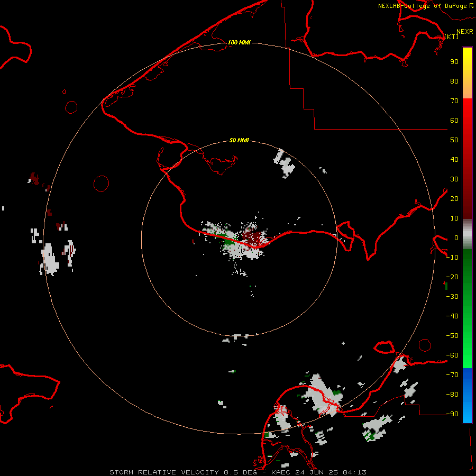Select the 50 value on velocity scale
This screenshot has width=476, height=476.
(454, 140)
